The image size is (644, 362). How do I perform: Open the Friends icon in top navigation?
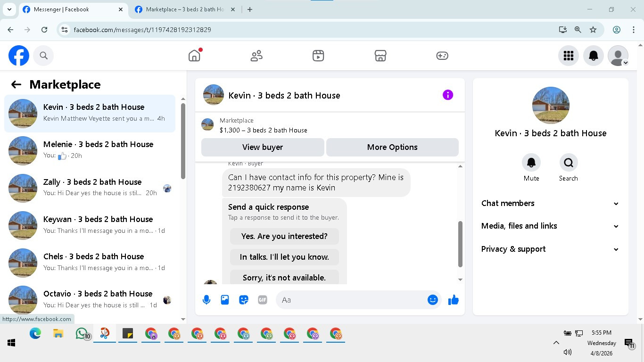[x=256, y=56]
